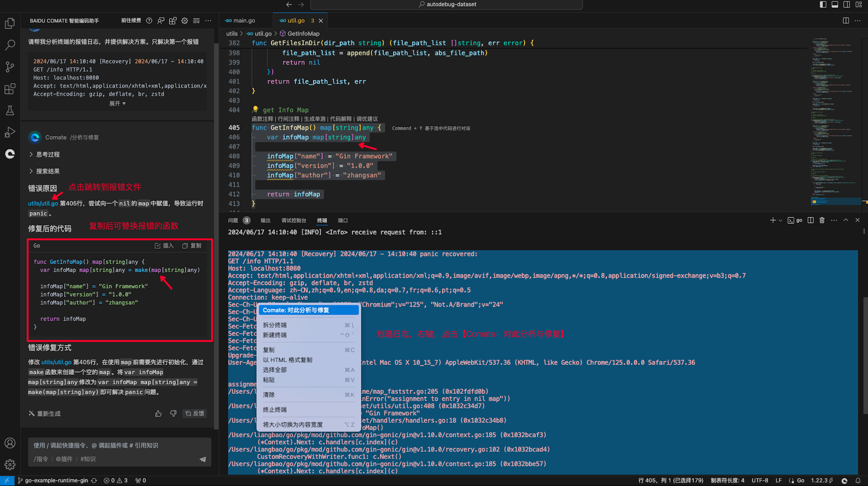
Task: Open the Run and Debug view
Action: point(10,132)
